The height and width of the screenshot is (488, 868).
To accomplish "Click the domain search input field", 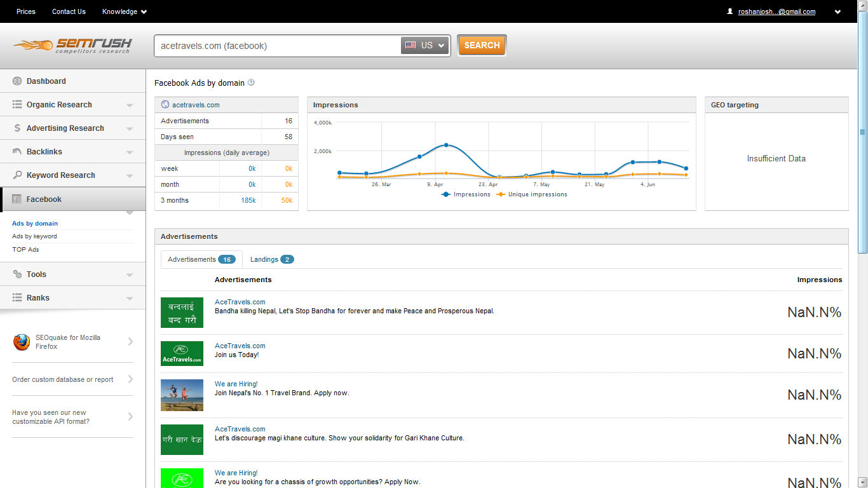I will pyautogui.click(x=278, y=46).
